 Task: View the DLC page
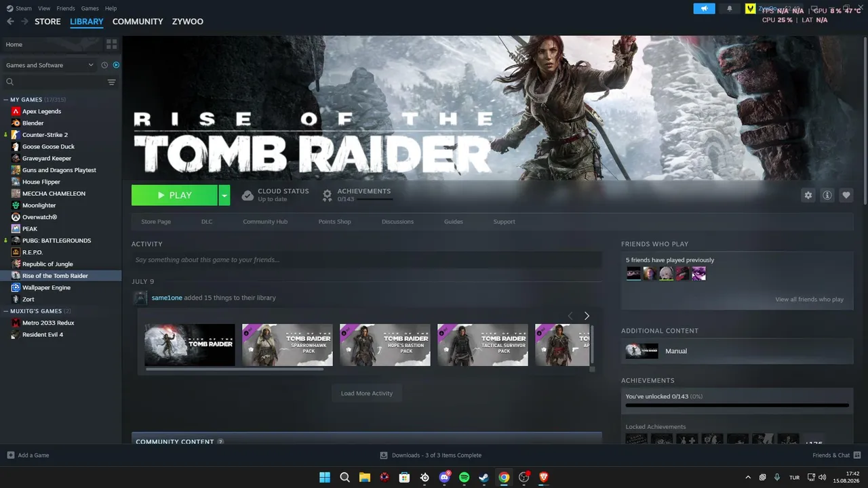pyautogui.click(x=207, y=222)
